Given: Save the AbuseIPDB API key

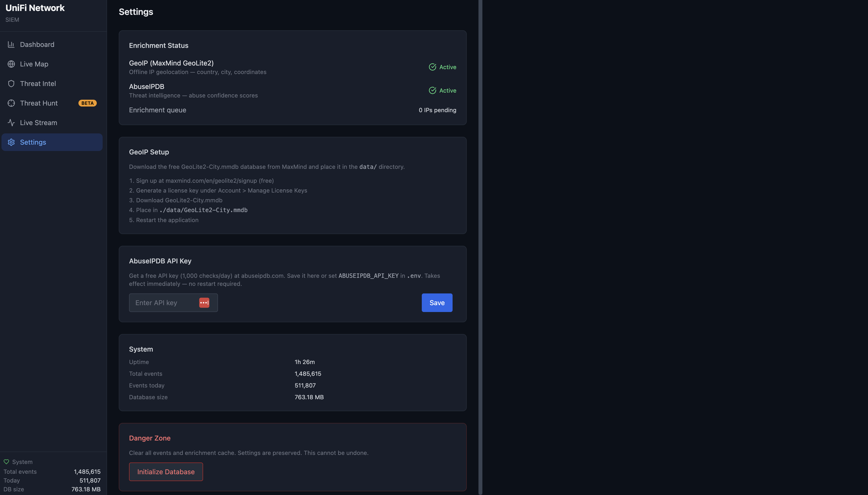Looking at the screenshot, I should coord(436,302).
